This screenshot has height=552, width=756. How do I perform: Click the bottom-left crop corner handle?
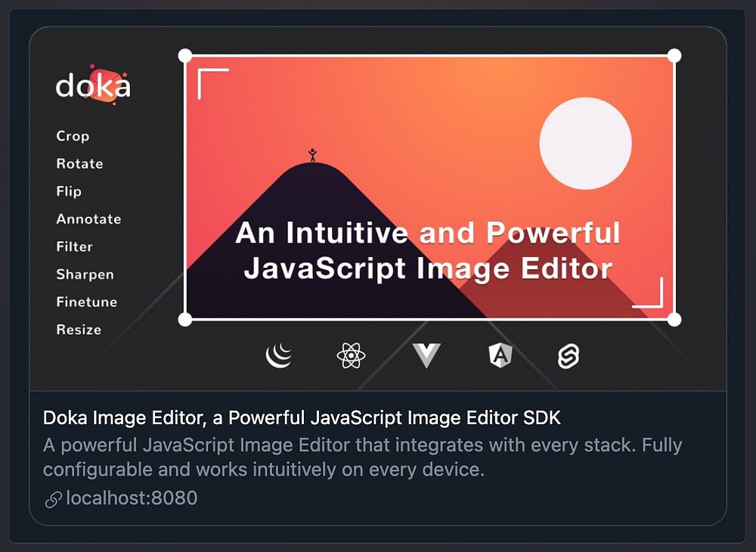185,319
